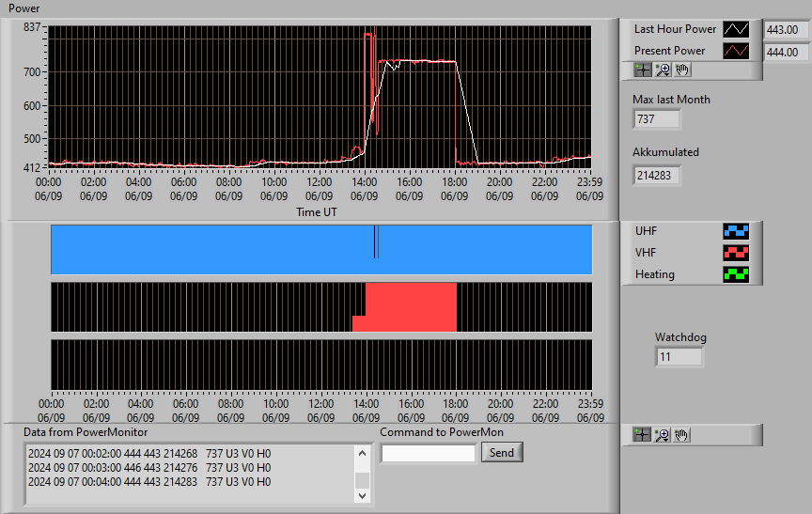The image size is (812, 514).
Task: Select the log line timestamped 00:03:00
Action: 149,467
